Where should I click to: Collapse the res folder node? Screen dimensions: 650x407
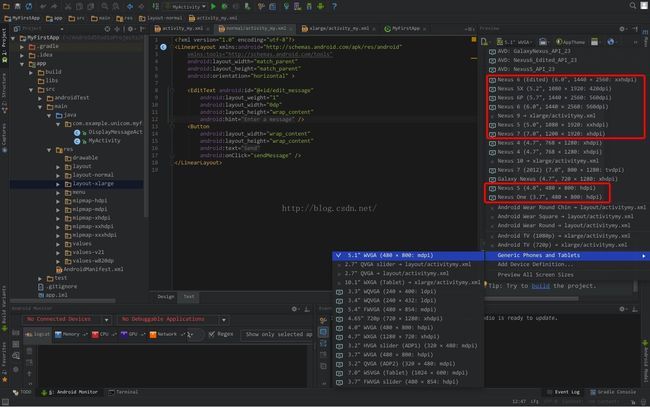49,149
